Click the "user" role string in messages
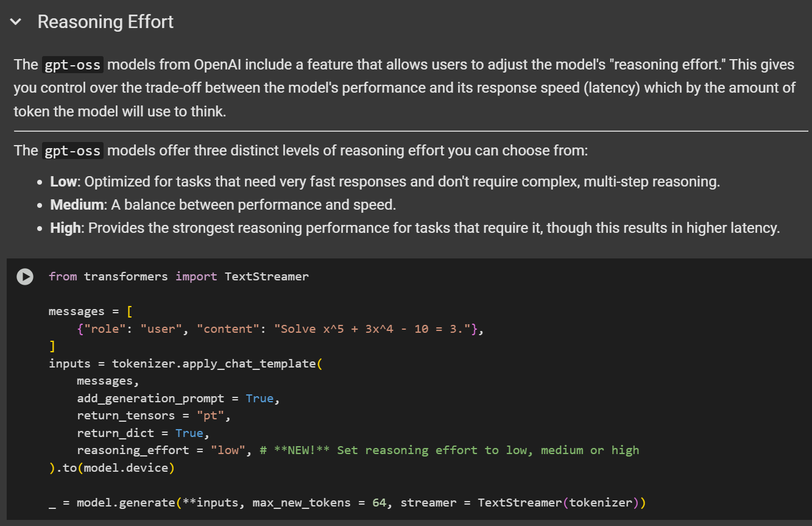 (161, 329)
